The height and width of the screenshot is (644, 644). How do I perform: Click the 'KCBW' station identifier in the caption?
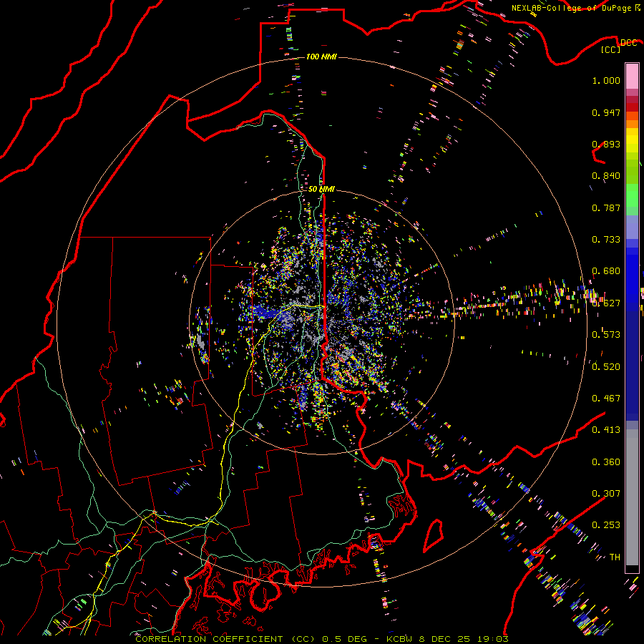tap(399, 639)
